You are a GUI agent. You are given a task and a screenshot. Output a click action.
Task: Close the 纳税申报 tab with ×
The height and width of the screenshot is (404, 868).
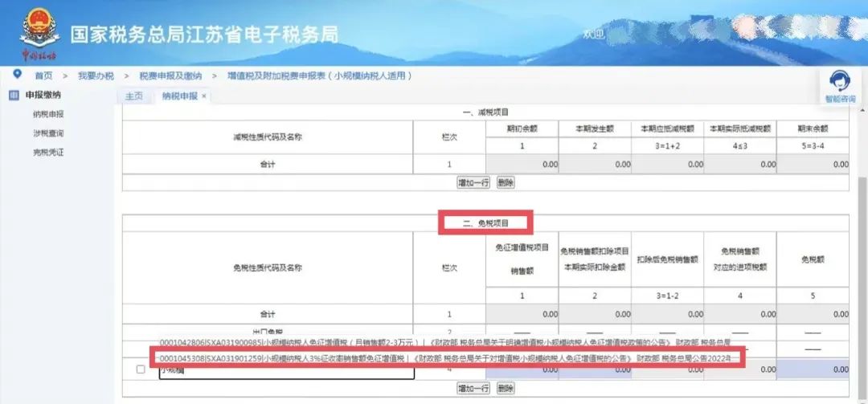pos(203,96)
